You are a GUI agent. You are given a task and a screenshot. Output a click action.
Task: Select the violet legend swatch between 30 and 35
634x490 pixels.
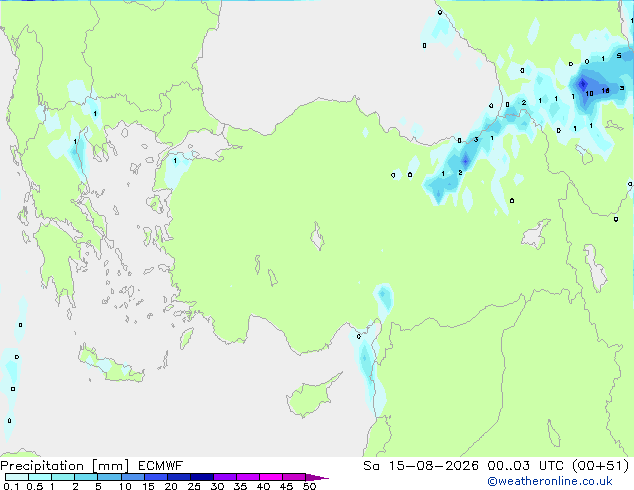(225, 477)
